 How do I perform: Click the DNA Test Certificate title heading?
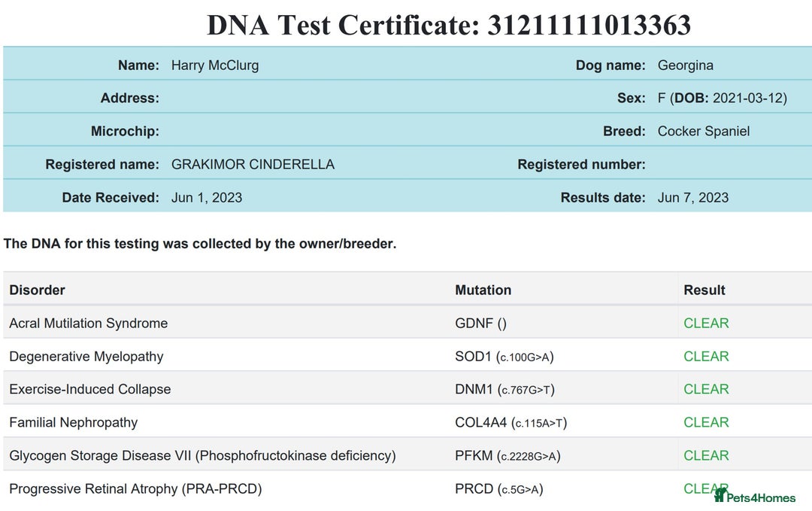449,25
